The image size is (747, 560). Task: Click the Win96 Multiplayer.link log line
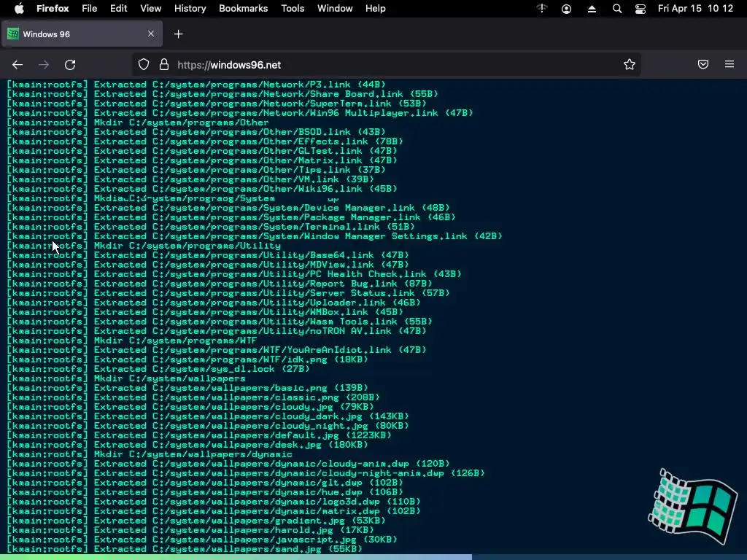pos(240,113)
